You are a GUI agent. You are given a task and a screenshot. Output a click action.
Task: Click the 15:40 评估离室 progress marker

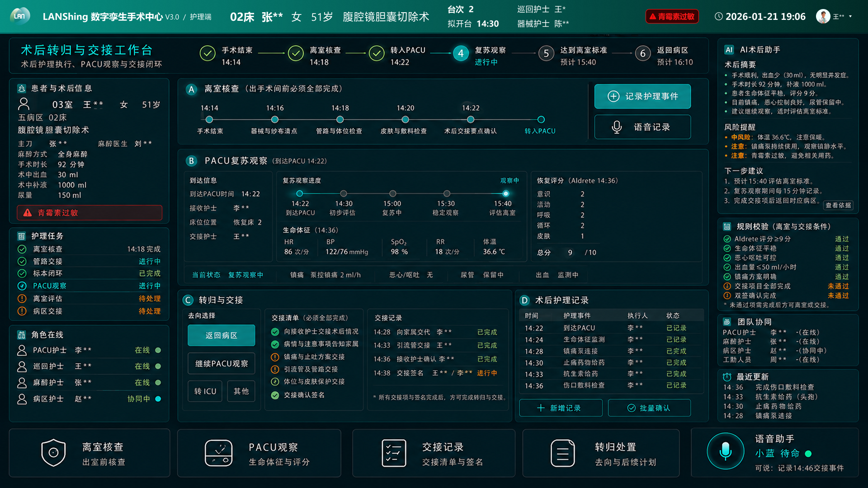point(505,193)
